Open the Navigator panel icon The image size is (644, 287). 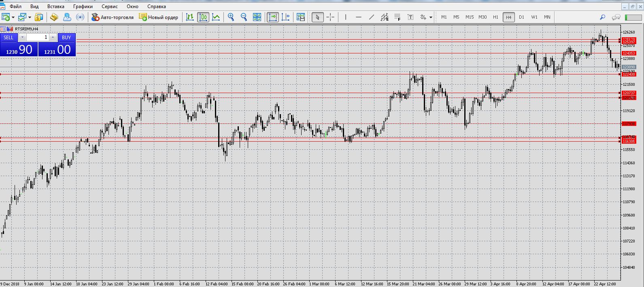click(67, 17)
